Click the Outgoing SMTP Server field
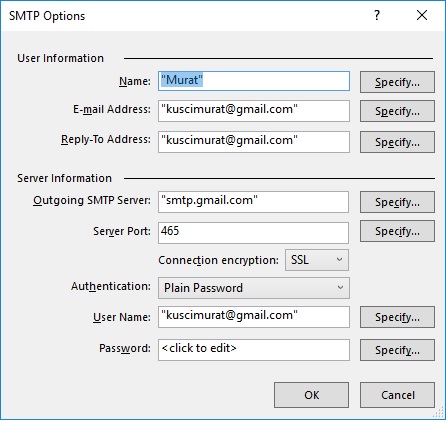 [254, 202]
